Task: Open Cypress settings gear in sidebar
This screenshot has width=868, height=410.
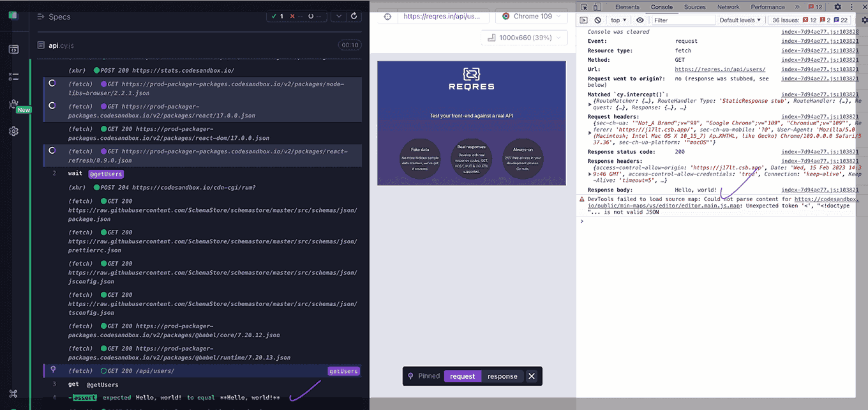Action: [x=13, y=131]
